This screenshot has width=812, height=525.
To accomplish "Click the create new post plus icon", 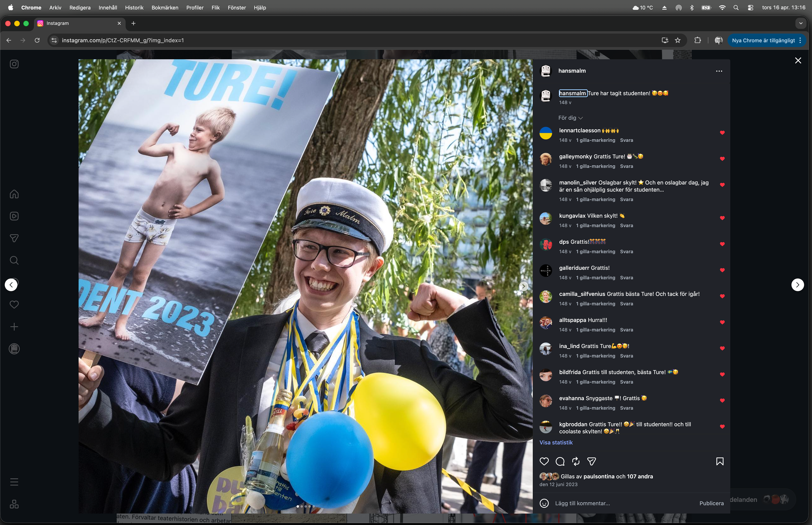I will (14, 327).
